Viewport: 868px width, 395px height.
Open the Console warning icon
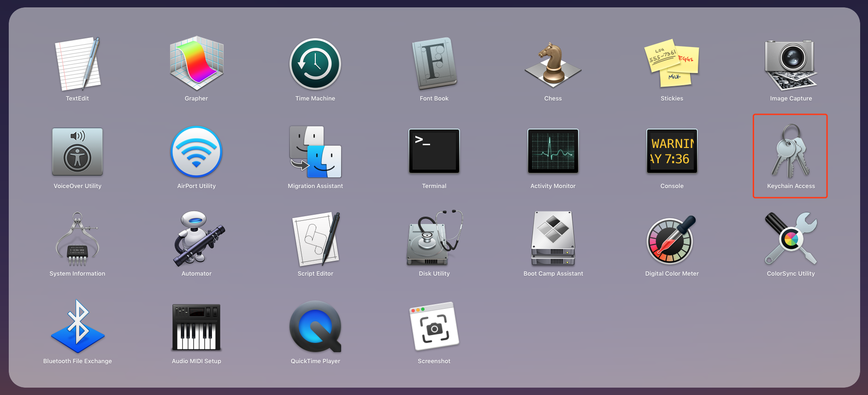tap(672, 151)
